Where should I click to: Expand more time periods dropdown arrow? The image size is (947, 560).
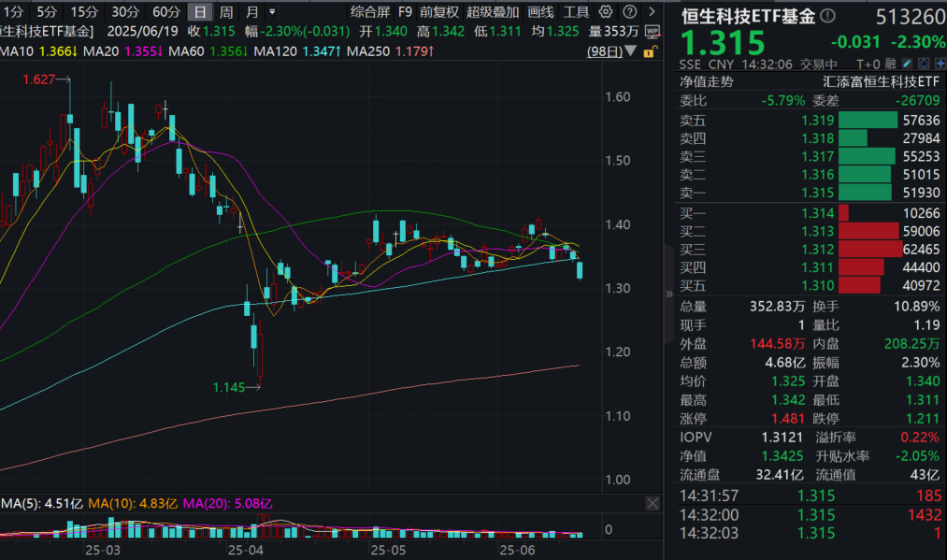coord(272,12)
